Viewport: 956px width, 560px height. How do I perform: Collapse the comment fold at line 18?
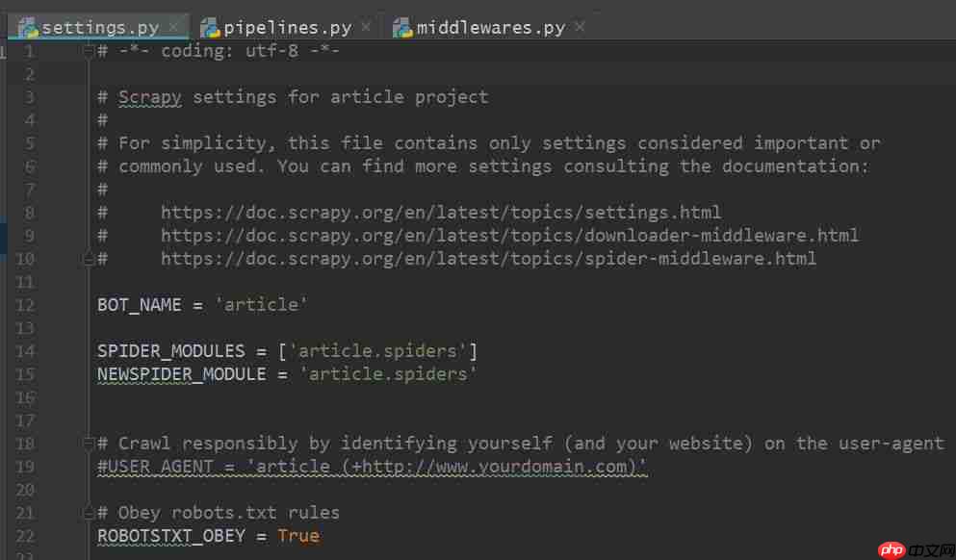[89, 444]
